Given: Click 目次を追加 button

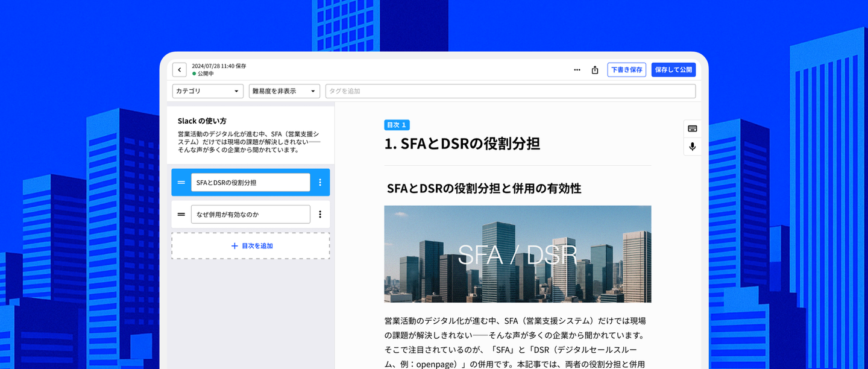Looking at the screenshot, I should [251, 246].
